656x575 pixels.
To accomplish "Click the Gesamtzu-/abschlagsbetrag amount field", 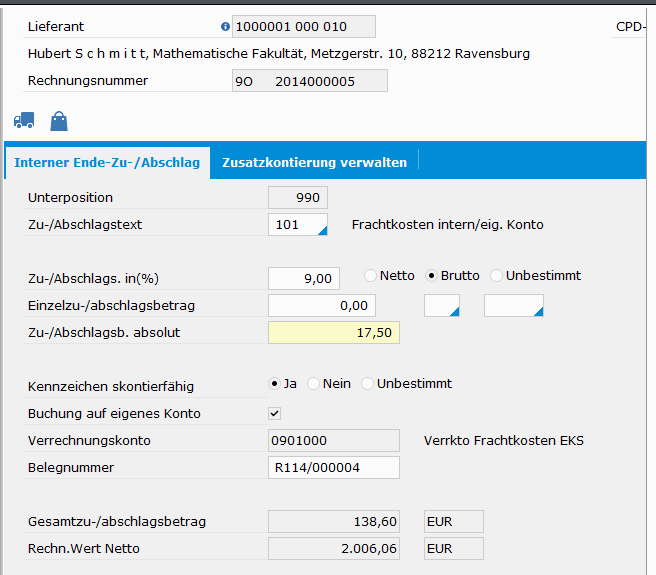I will 334,521.
